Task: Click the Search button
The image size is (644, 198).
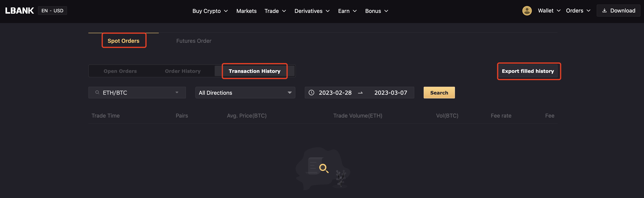Action: 439,93
